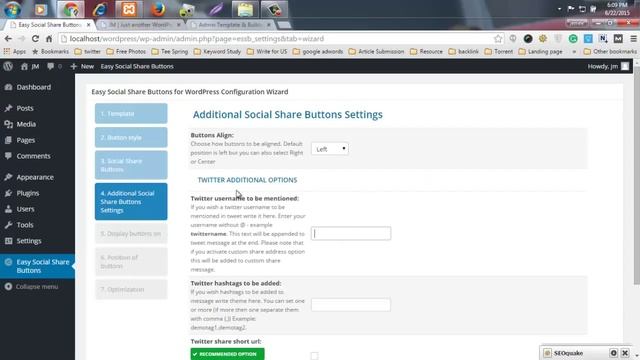Open Firefox from the taskbar

click(158, 9)
